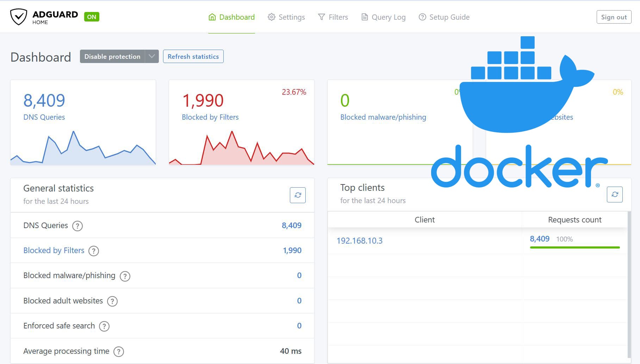This screenshot has height=364, width=640.
Task: Open help icon beside Enforced safe search
Action: (104, 326)
